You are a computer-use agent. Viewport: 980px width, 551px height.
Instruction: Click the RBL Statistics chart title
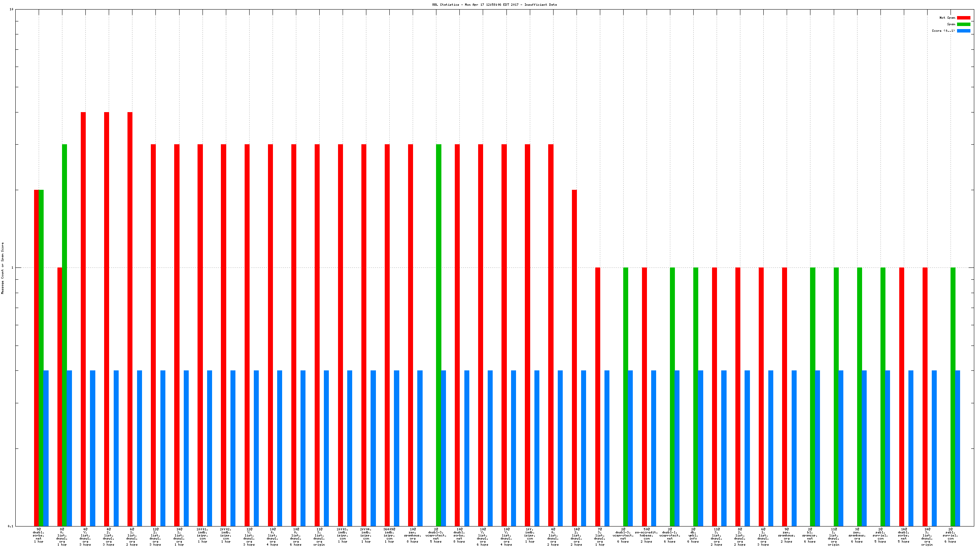tap(494, 5)
